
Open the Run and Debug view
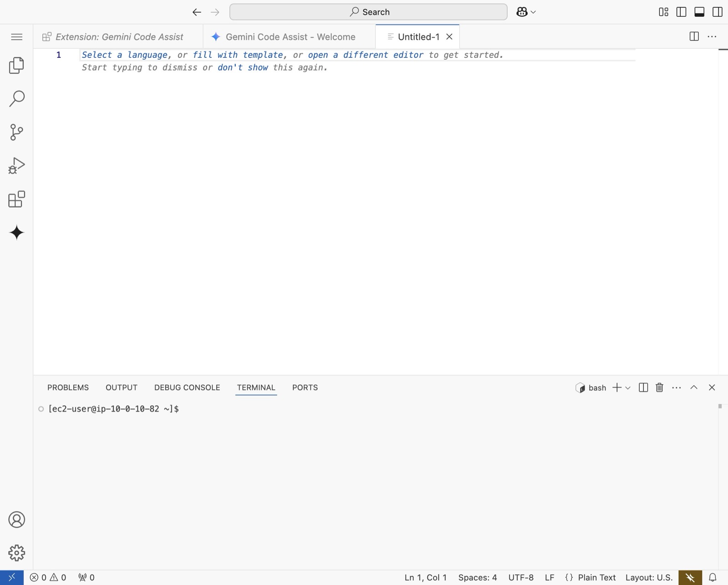point(16,166)
